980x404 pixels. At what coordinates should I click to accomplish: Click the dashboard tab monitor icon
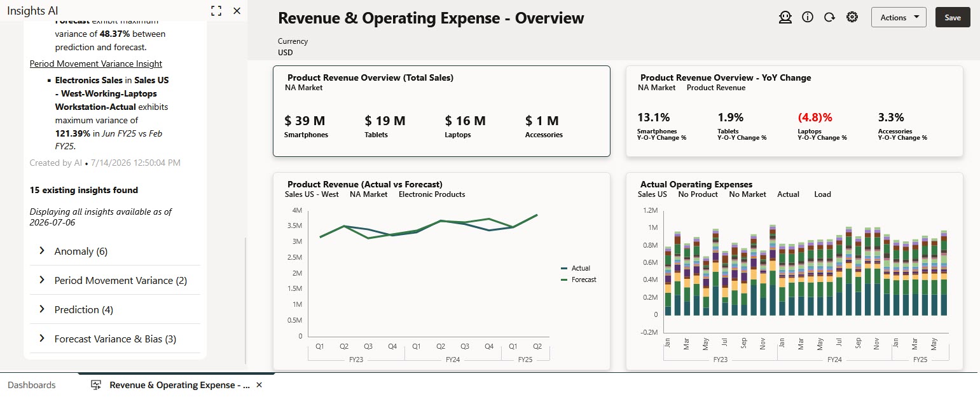pos(97,385)
